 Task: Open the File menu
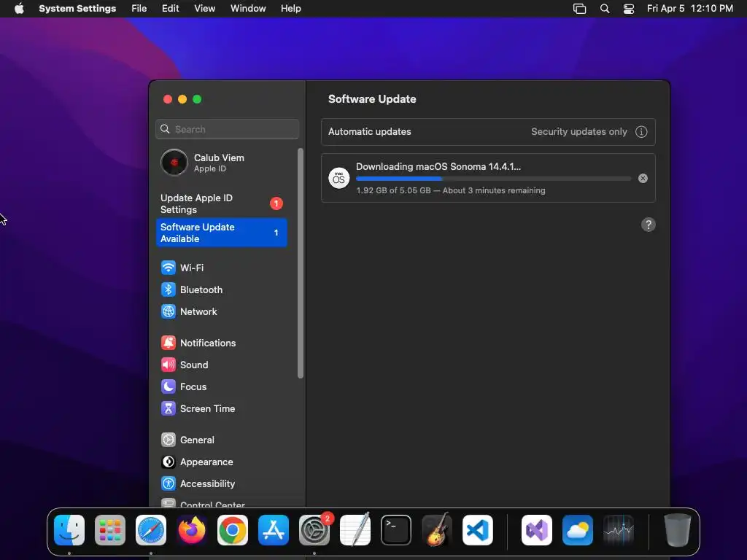(139, 9)
